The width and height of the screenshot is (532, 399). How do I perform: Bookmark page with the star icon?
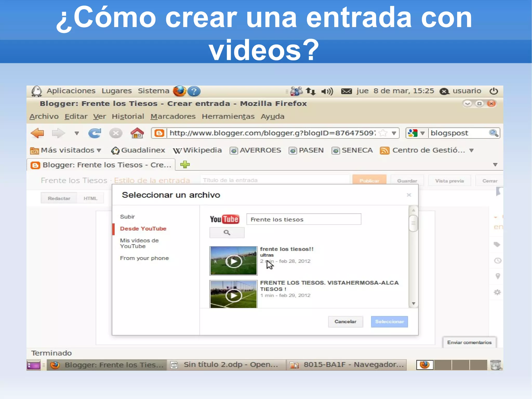383,133
